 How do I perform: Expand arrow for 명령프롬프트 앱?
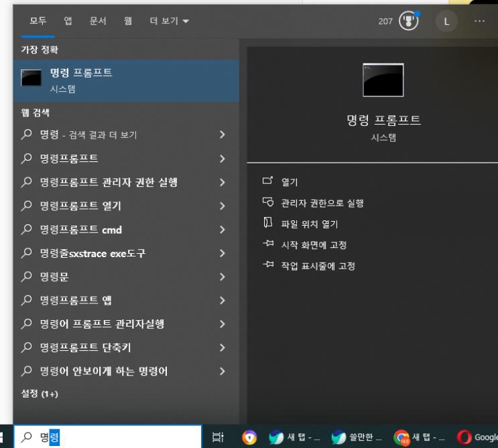[x=223, y=300]
